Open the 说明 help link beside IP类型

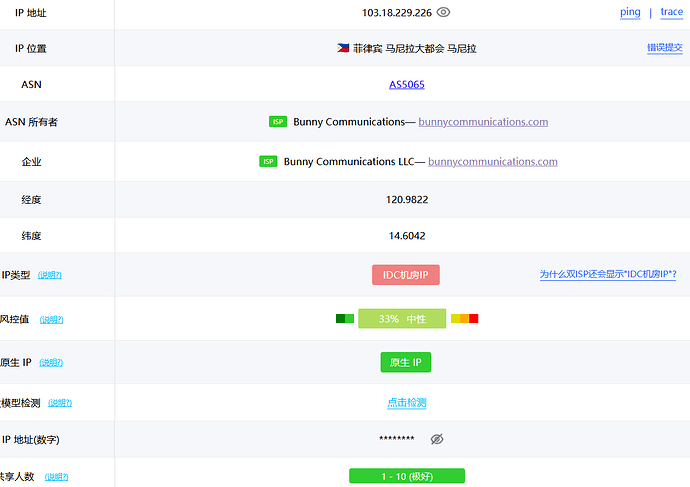click(49, 275)
